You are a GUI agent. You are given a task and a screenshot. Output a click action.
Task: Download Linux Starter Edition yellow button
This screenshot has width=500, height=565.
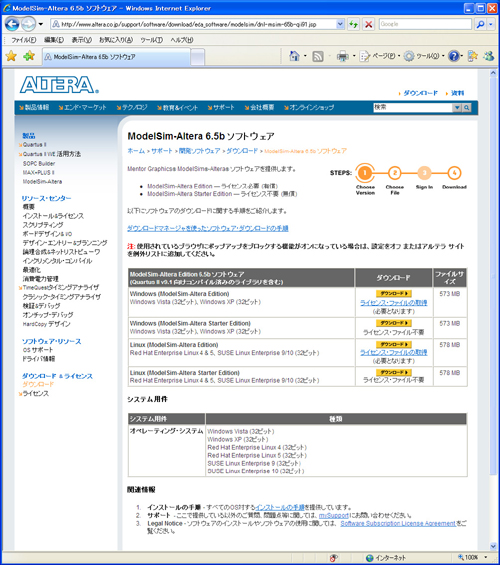point(394,372)
